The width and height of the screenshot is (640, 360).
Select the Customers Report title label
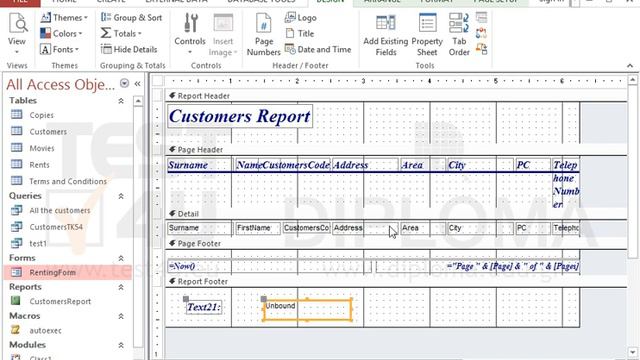coord(240,116)
